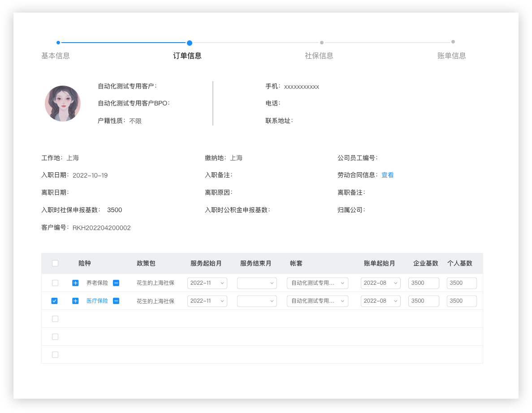Uncheck the 医疗保险 row checkbox

point(55,301)
